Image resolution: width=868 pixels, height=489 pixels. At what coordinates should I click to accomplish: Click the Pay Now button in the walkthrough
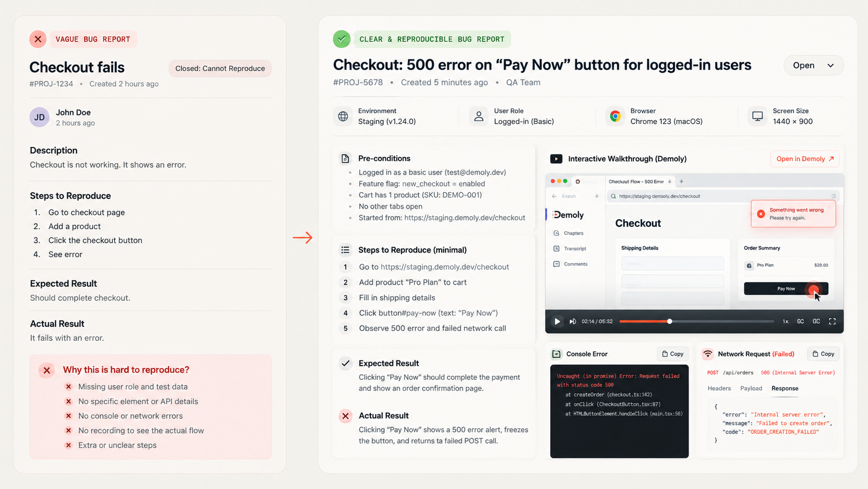[786, 288]
